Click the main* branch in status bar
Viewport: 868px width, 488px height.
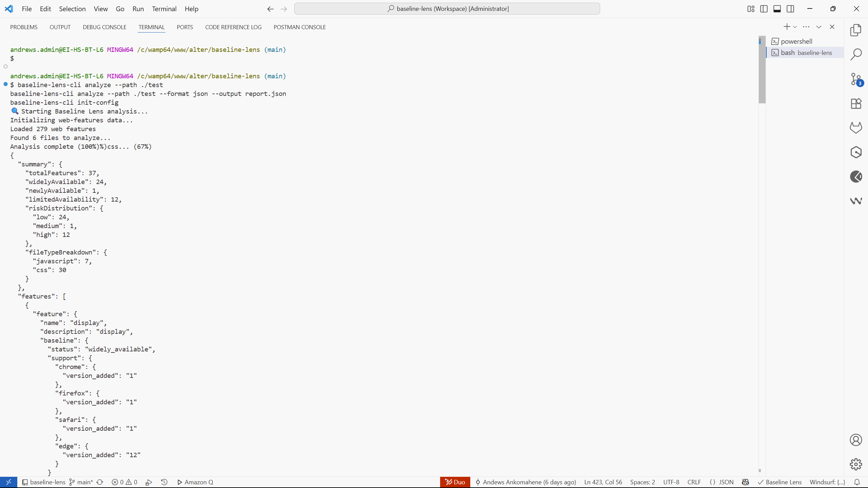coord(81,482)
